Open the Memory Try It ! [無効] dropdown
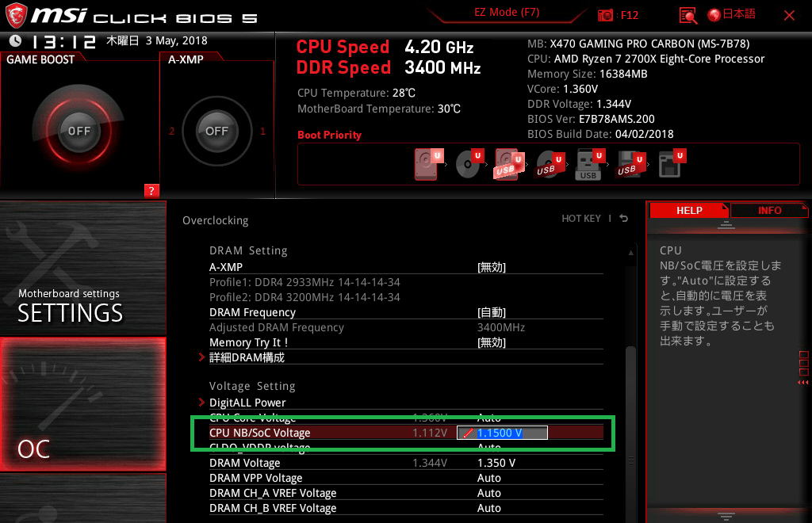This screenshot has width=812, height=523. click(492, 342)
